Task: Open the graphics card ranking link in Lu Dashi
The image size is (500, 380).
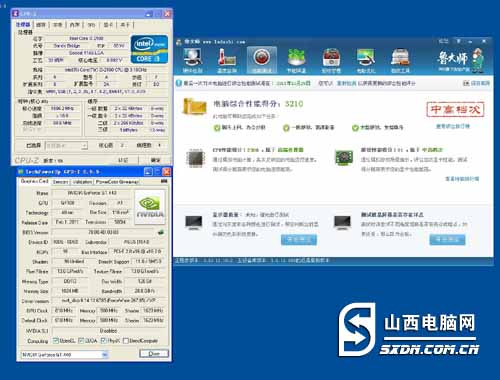Action: 462,179
